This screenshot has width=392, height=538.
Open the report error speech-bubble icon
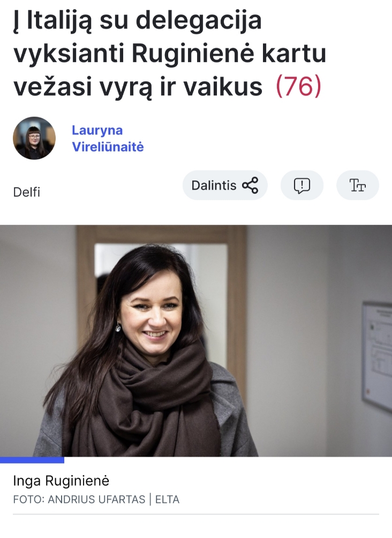coord(302,185)
